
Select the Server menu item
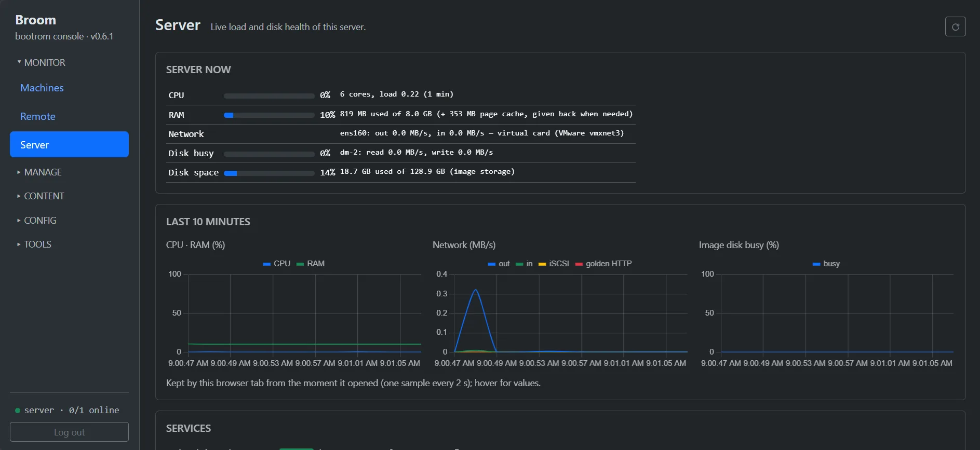click(x=69, y=144)
